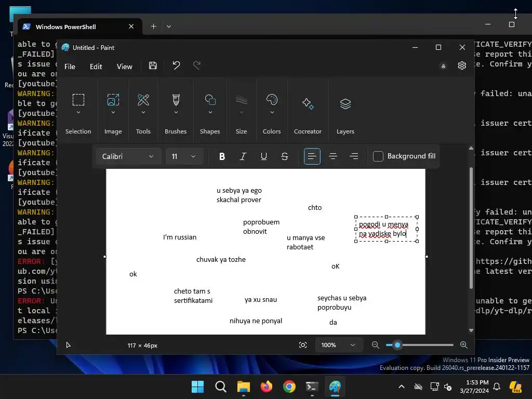
Task: Open the Paint account profile icon
Action: 443,66
